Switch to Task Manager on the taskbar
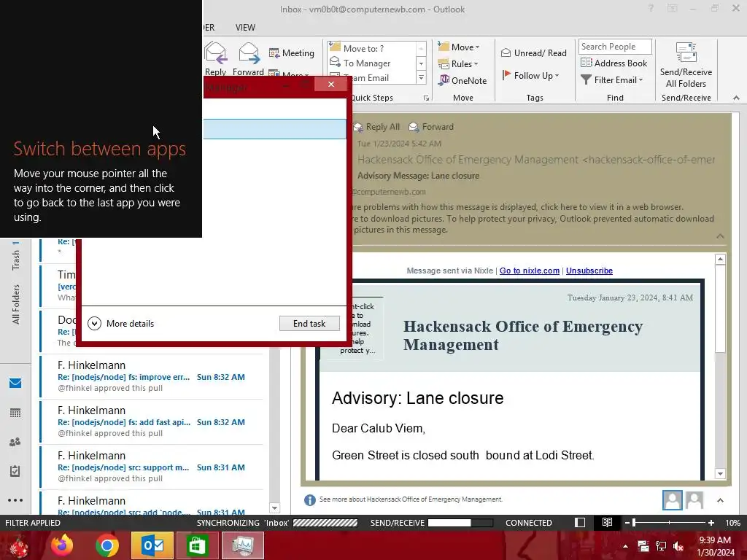747x560 pixels. pos(242,545)
